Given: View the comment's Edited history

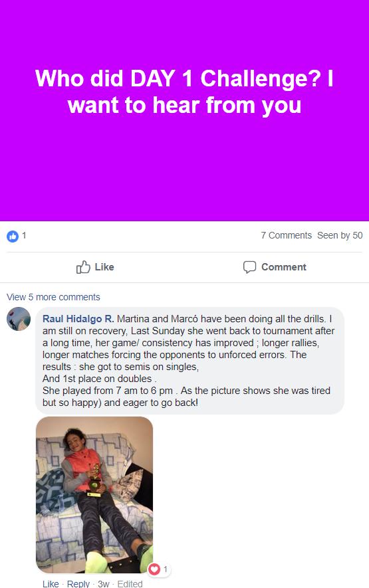Looking at the screenshot, I should click(130, 583).
